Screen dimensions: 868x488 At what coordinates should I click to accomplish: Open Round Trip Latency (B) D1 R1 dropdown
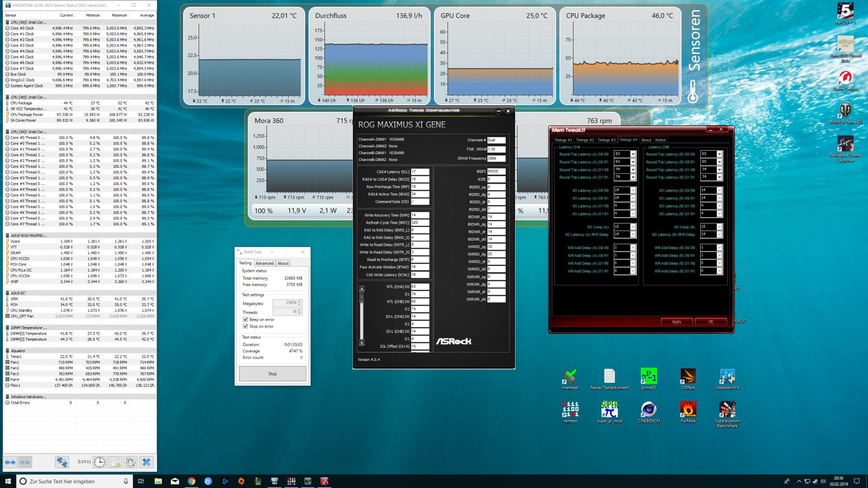pyautogui.click(x=719, y=177)
